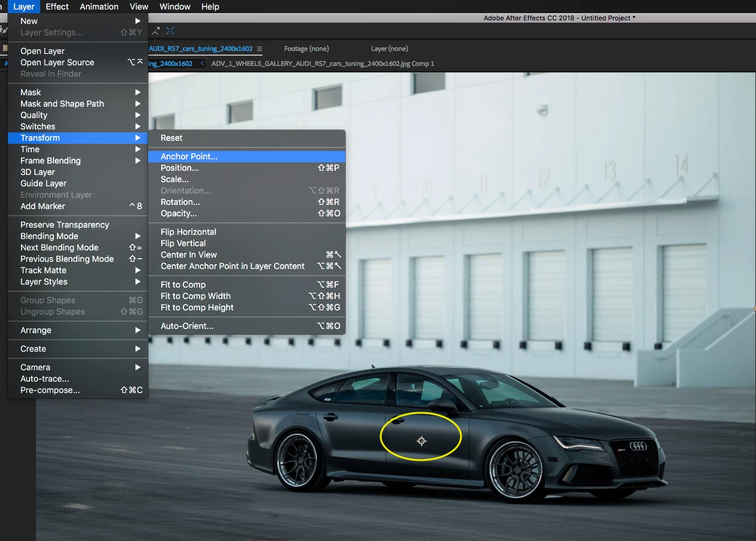Switch to the Footage (none) tab
Image resolution: width=756 pixels, height=541 pixels.
pos(306,49)
